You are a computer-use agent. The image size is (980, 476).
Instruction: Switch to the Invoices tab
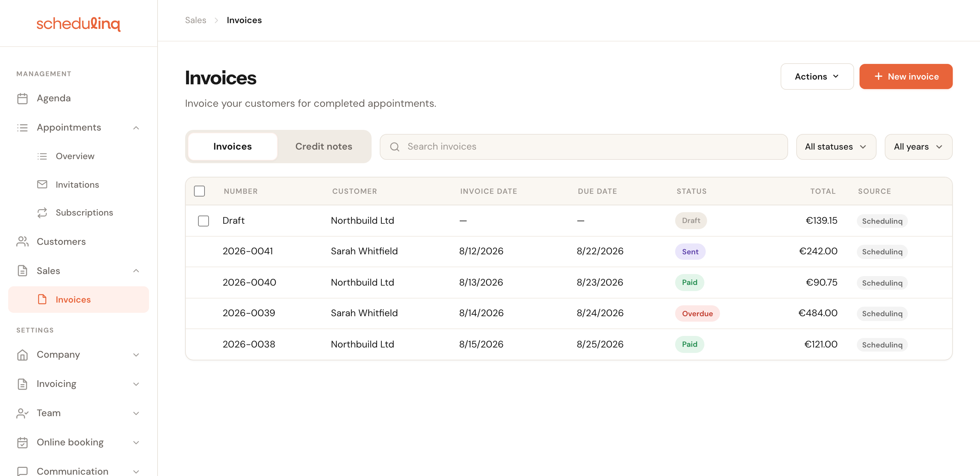point(232,147)
